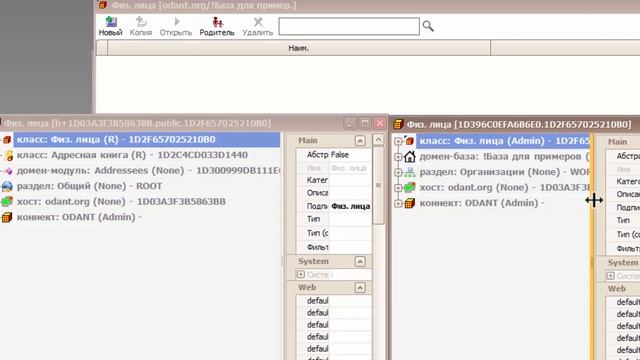Click the Тип (с property field in left panel
The image size is (640, 360).
click(350, 233)
